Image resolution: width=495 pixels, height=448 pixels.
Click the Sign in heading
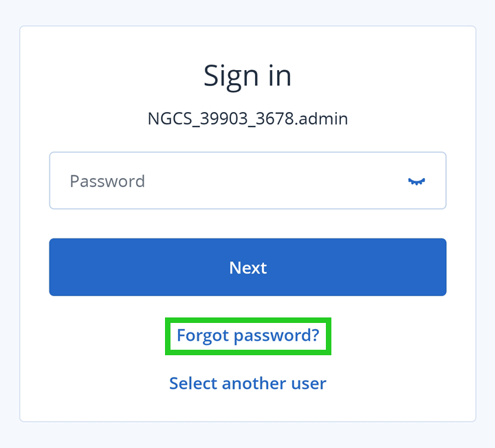[247, 76]
